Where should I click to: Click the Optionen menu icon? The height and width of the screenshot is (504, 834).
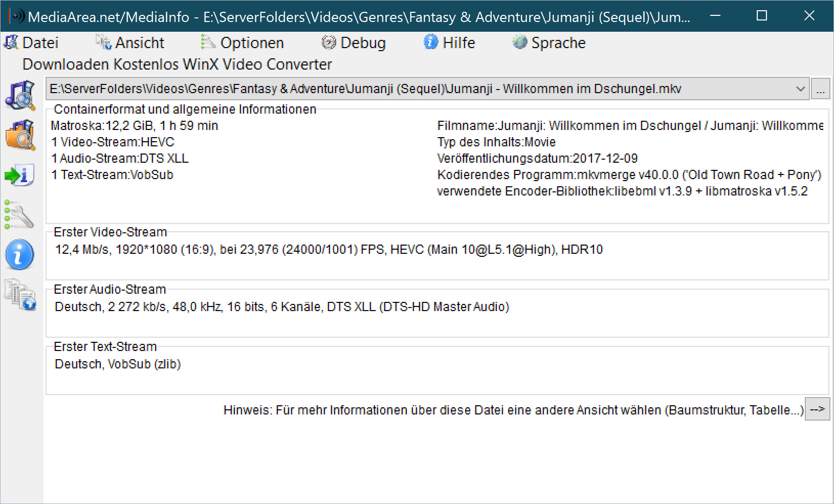[208, 42]
